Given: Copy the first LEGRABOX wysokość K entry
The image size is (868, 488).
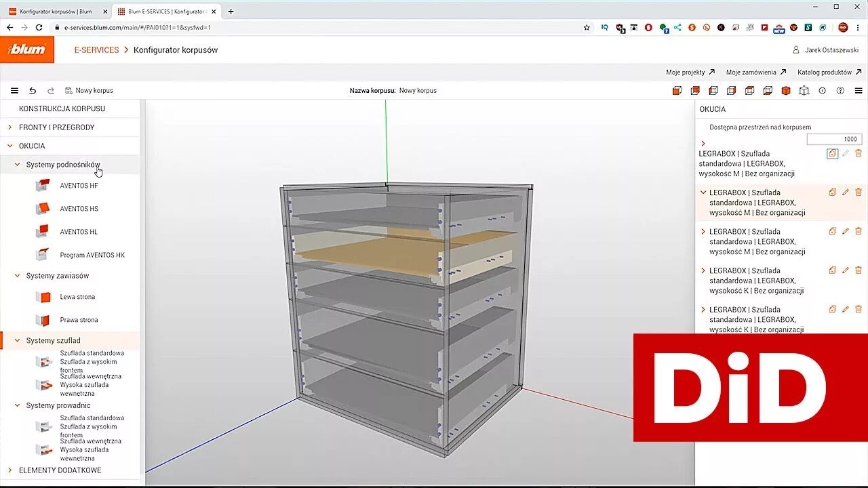Looking at the screenshot, I should 833,270.
